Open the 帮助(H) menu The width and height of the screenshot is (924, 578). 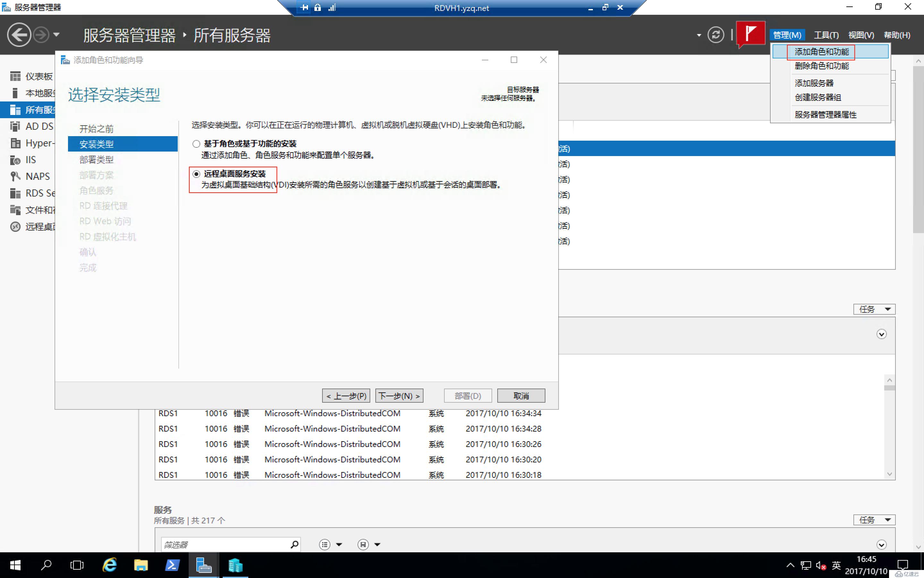(897, 35)
